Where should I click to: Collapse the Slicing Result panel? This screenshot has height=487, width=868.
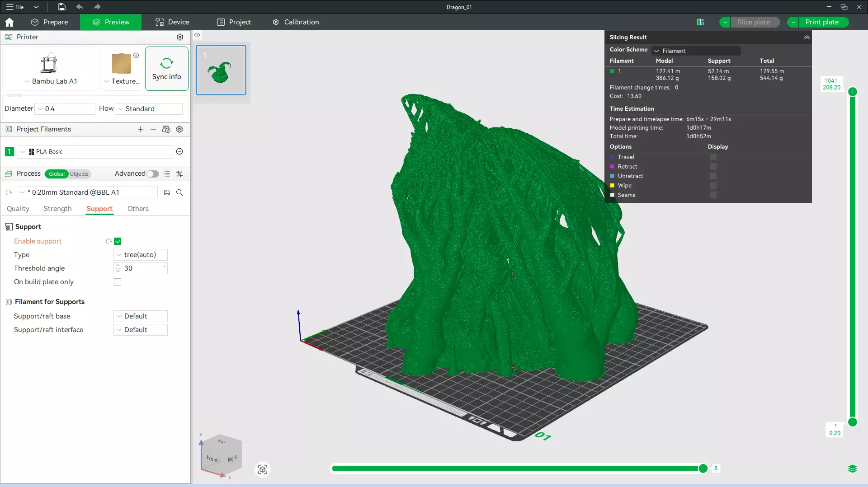pos(807,37)
